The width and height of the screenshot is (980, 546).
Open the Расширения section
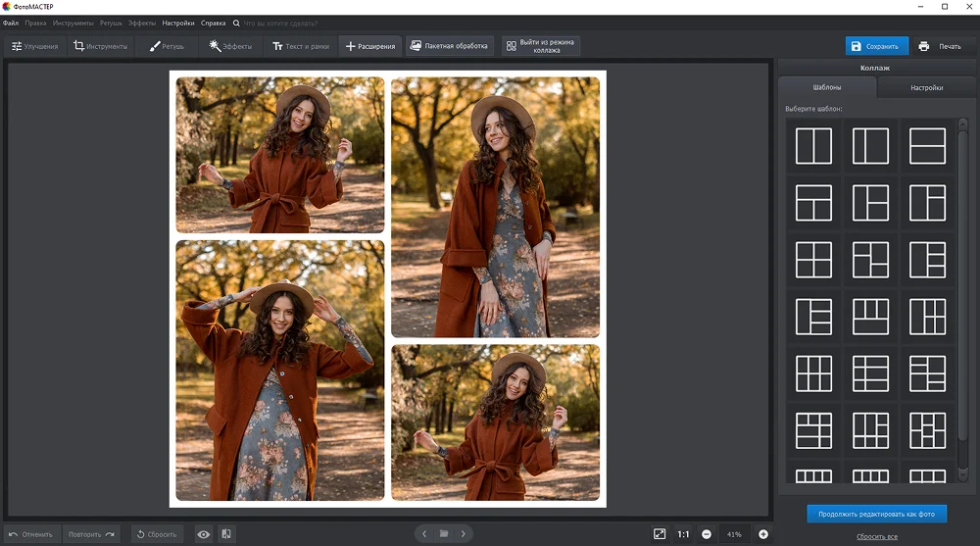(x=370, y=46)
